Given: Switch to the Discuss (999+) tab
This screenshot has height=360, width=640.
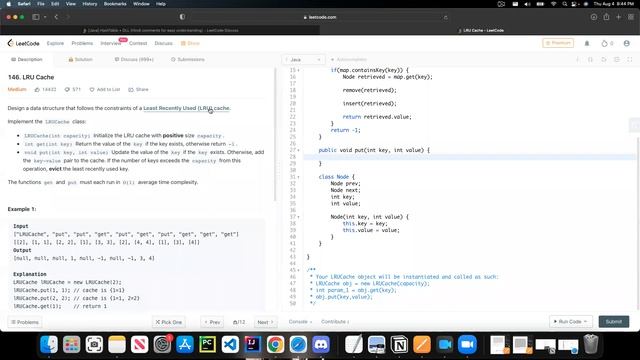Looking at the screenshot, I should (x=134, y=60).
